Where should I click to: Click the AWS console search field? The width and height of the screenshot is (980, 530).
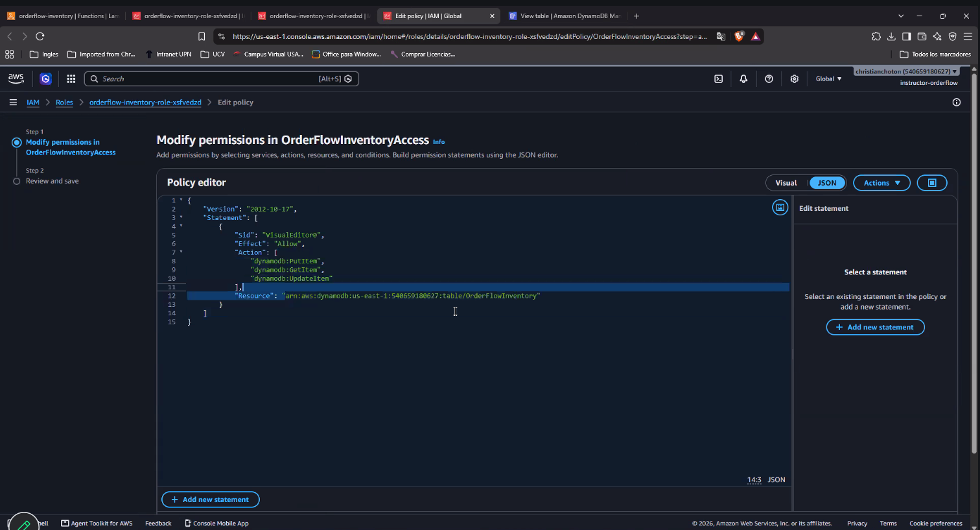coord(222,78)
